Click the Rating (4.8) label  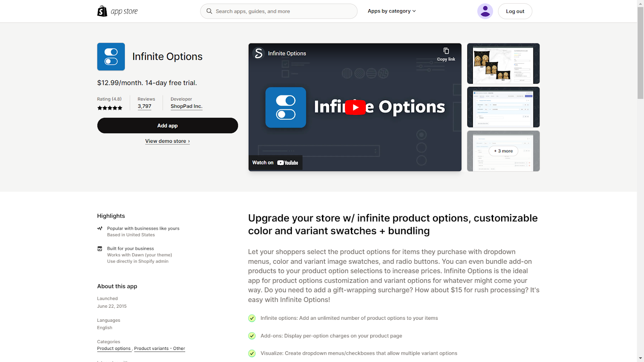(109, 99)
